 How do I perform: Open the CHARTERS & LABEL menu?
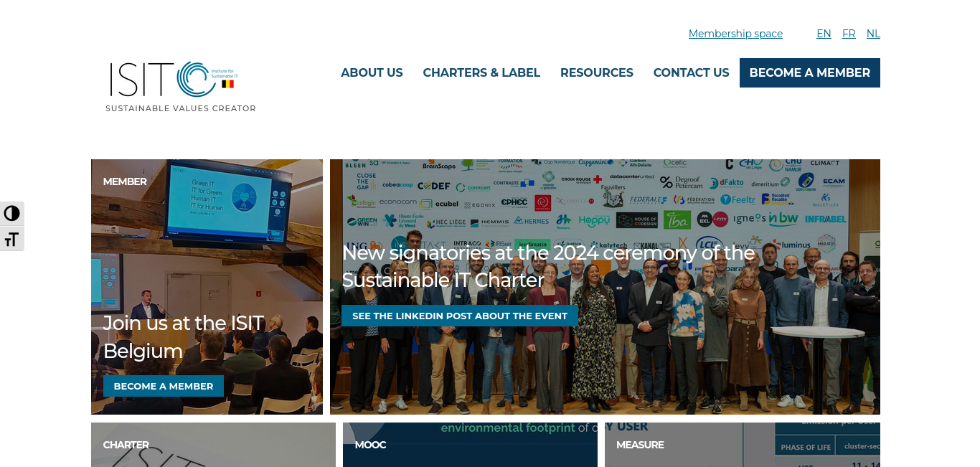481,72
